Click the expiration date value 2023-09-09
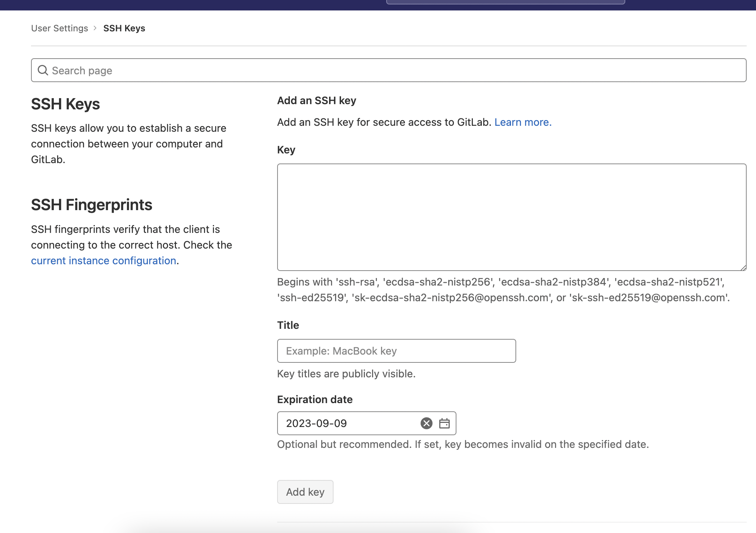 [316, 423]
